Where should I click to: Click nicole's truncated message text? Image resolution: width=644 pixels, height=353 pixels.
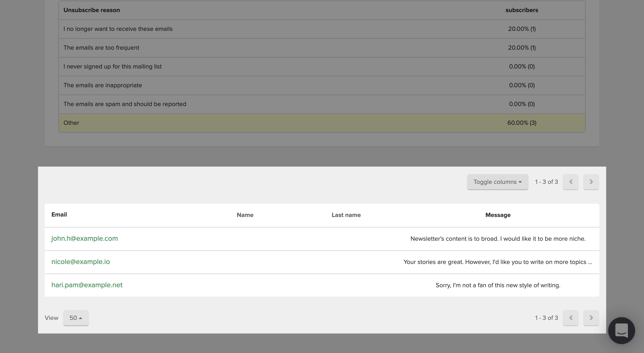click(x=498, y=262)
